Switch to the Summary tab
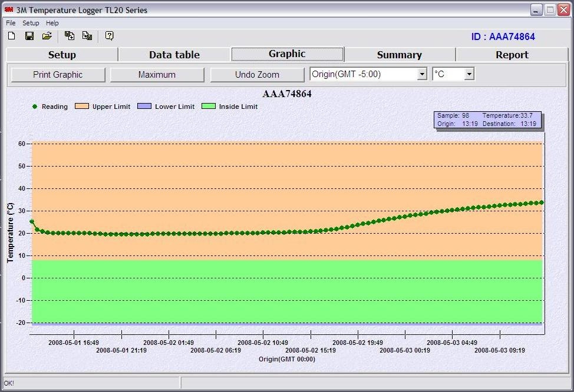Image resolution: width=574 pixels, height=392 pixels. (x=400, y=55)
